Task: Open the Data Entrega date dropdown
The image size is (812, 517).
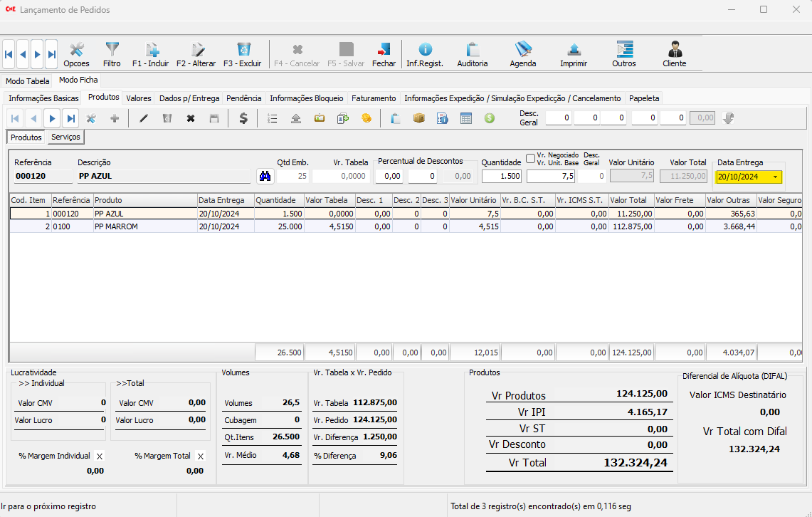Action: pos(775,177)
